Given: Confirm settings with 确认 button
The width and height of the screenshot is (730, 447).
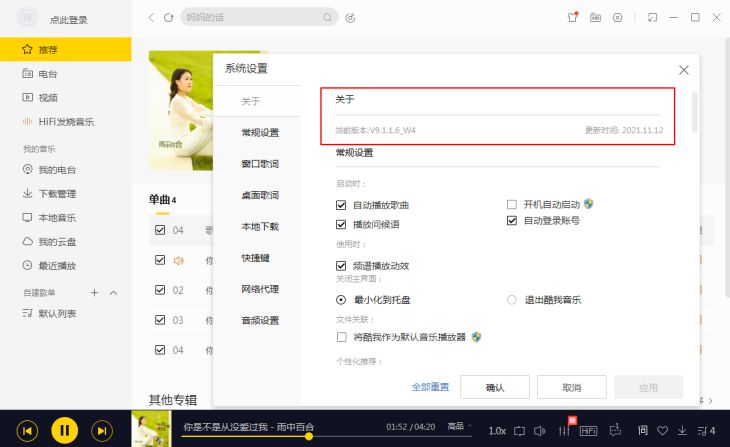Looking at the screenshot, I should (494, 387).
